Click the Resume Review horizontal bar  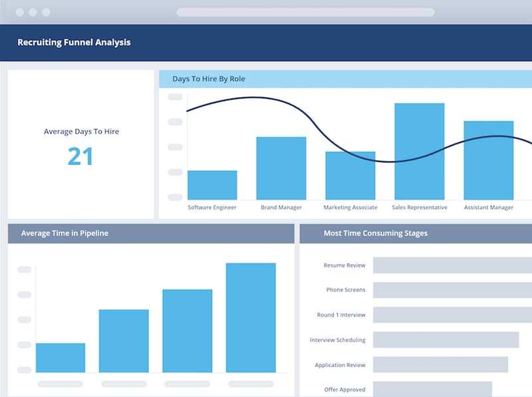(x=452, y=265)
